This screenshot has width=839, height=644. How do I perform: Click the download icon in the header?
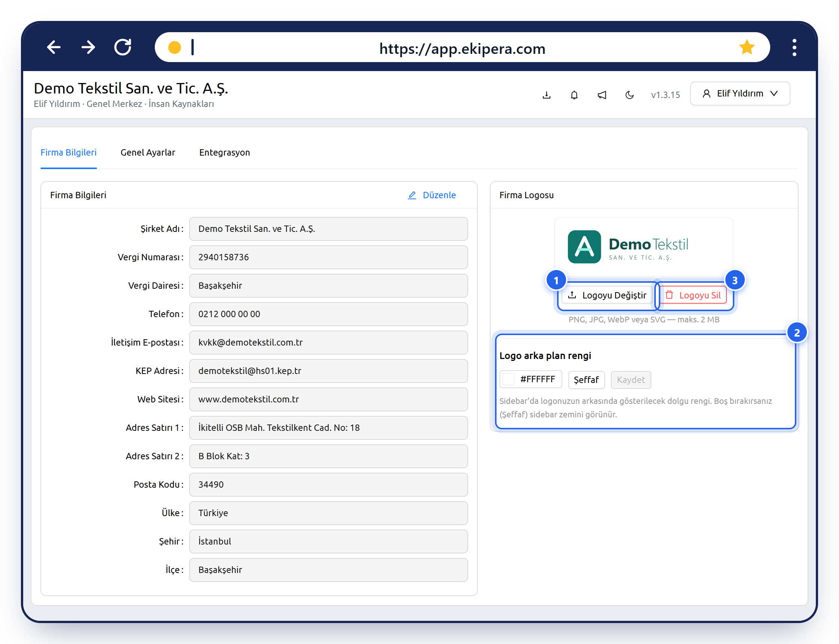[x=547, y=95]
